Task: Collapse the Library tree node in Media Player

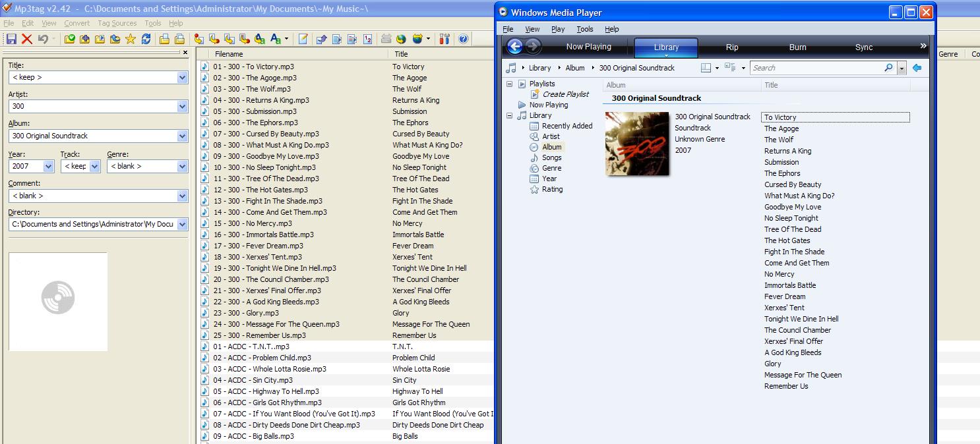Action: coord(509,115)
